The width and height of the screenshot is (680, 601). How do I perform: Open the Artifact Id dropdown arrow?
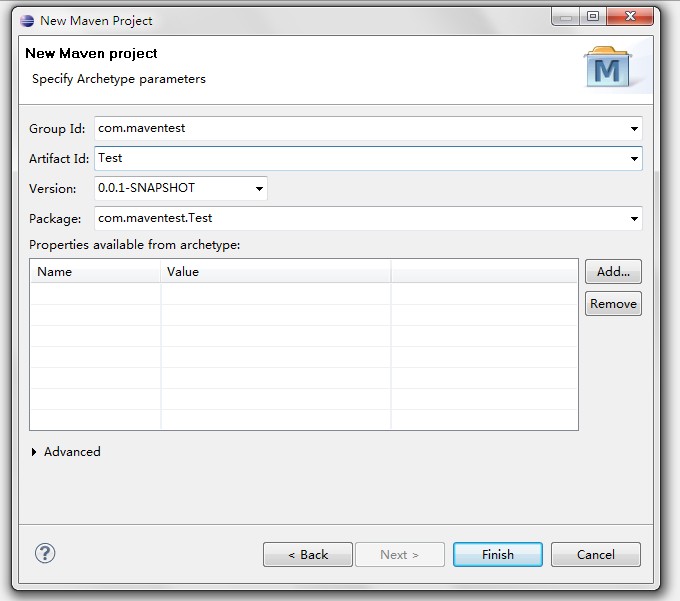coord(634,159)
